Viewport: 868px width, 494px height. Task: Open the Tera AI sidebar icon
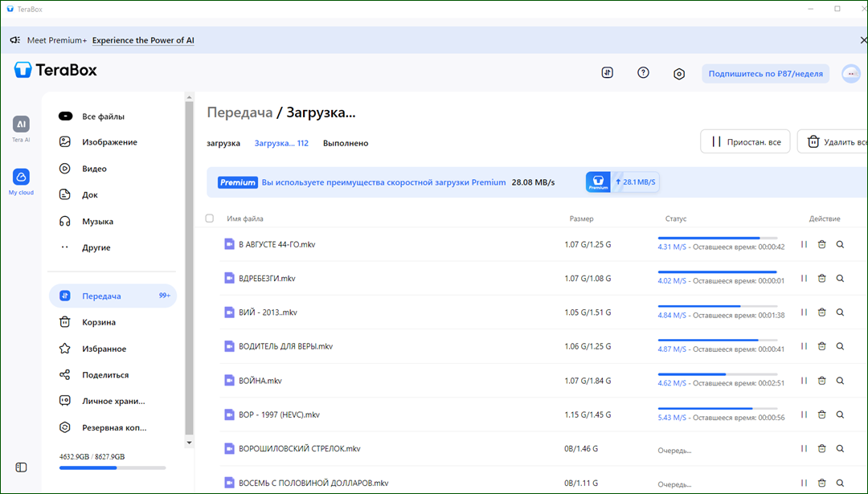point(21,125)
